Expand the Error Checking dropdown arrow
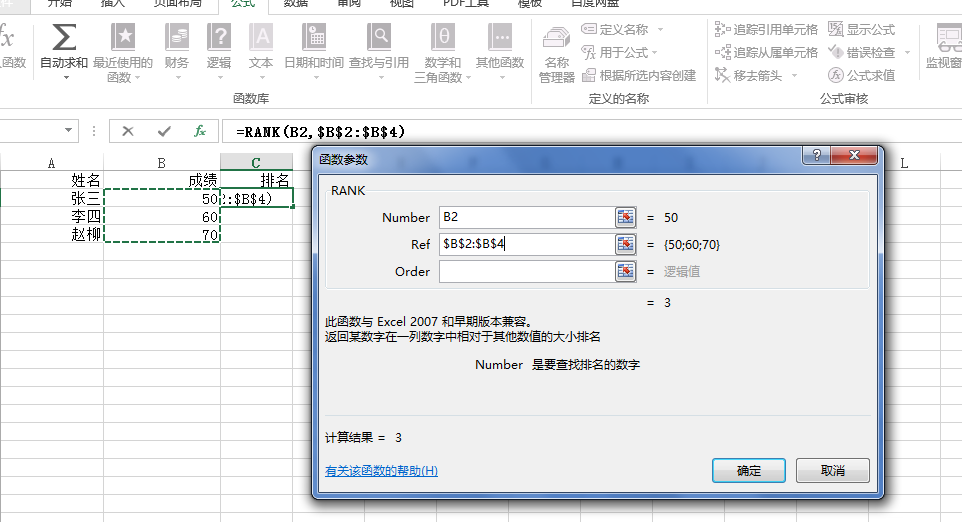Image resolution: width=962 pixels, height=522 pixels. click(x=907, y=52)
